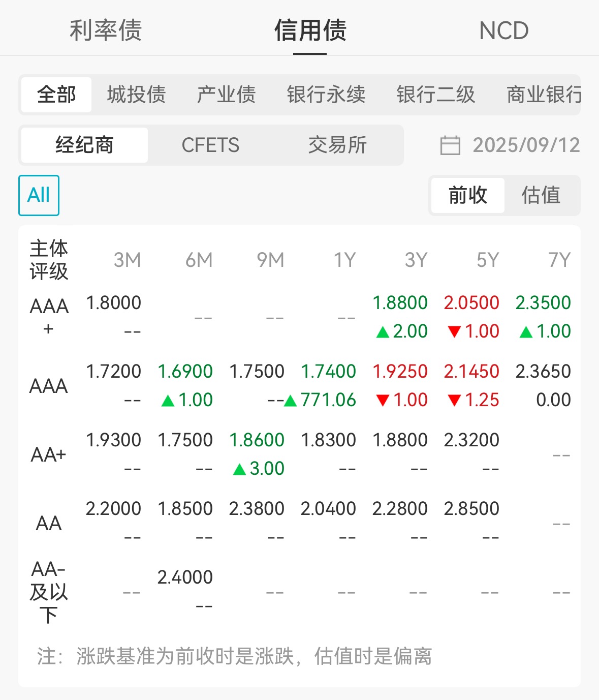The image size is (599, 700).
Task: Click the All filter button
Action: pos(39,195)
